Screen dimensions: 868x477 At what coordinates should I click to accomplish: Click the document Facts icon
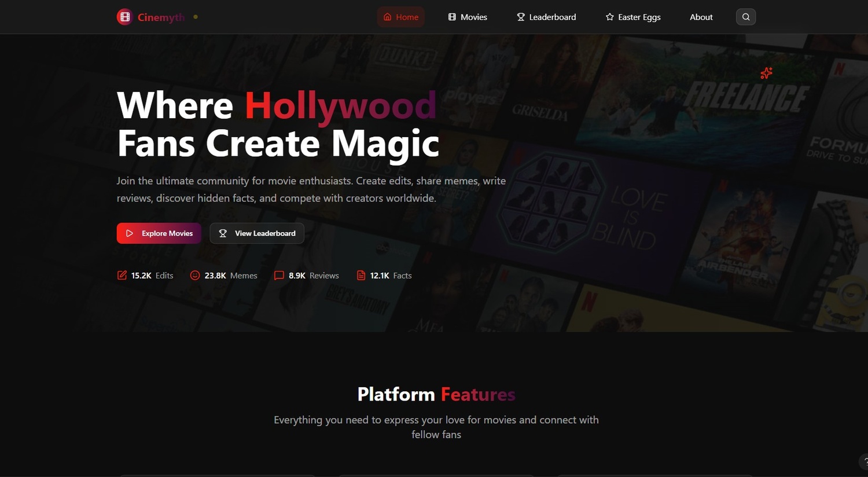pos(361,276)
